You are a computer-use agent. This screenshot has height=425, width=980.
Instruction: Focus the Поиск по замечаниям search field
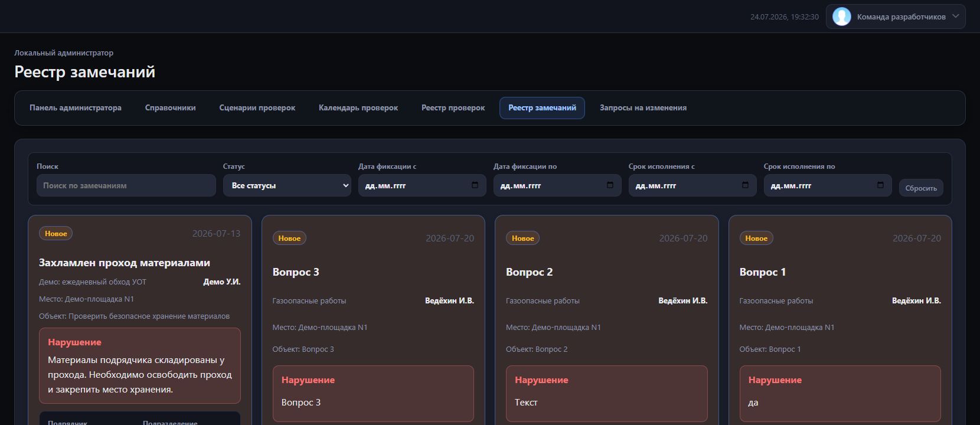coord(126,185)
